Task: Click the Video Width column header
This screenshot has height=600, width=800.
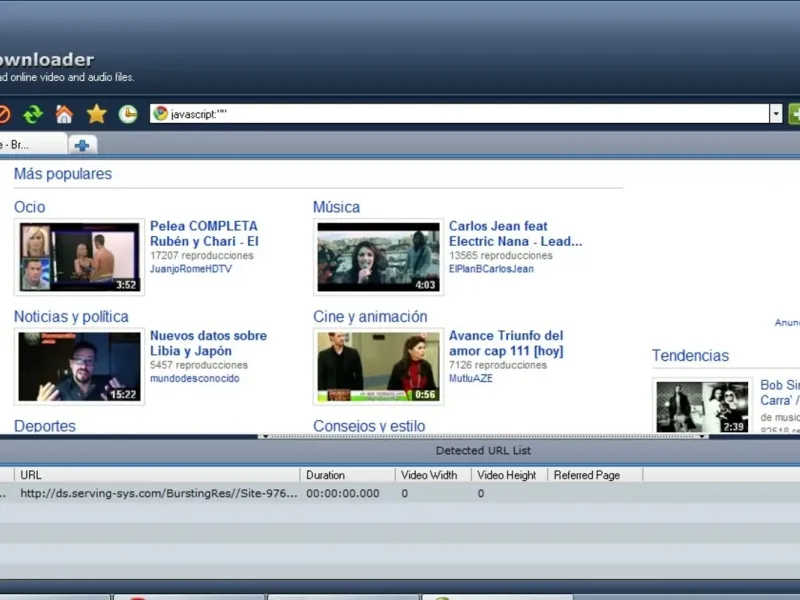Action: [429, 475]
